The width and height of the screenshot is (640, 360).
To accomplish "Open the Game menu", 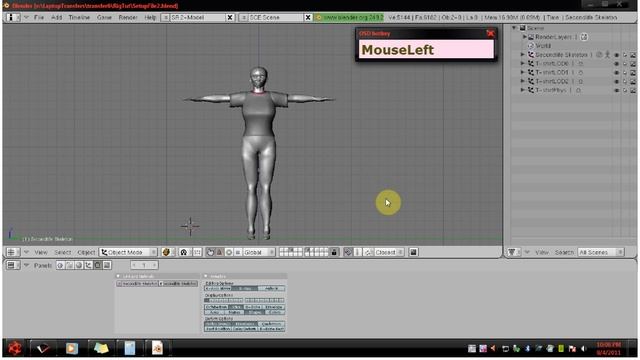I will pyautogui.click(x=104, y=18).
